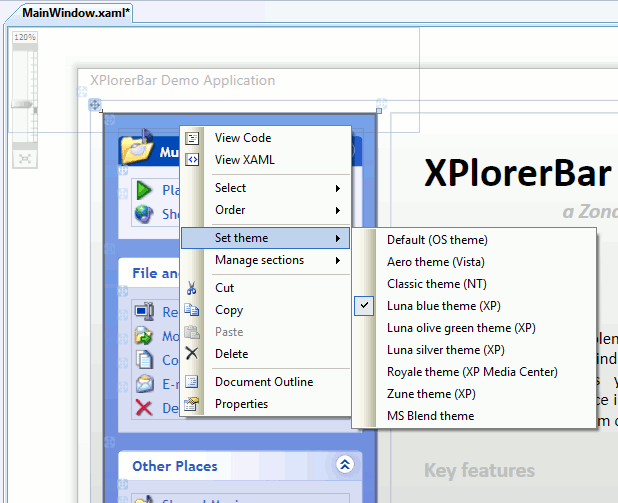This screenshot has height=503, width=618.
Task: Click the greyed Paste clipboard icon
Action: click(x=192, y=332)
